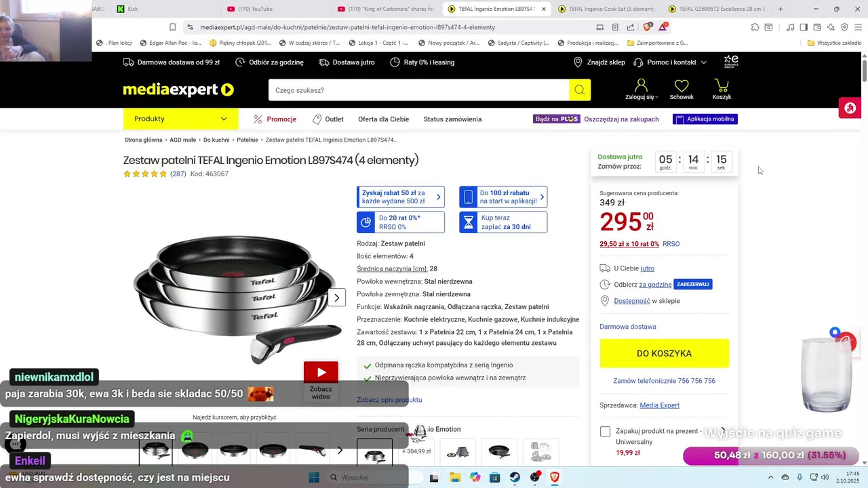The height and width of the screenshot is (488, 868).
Task: Open the Aplikacja mobilna button
Action: click(x=705, y=119)
